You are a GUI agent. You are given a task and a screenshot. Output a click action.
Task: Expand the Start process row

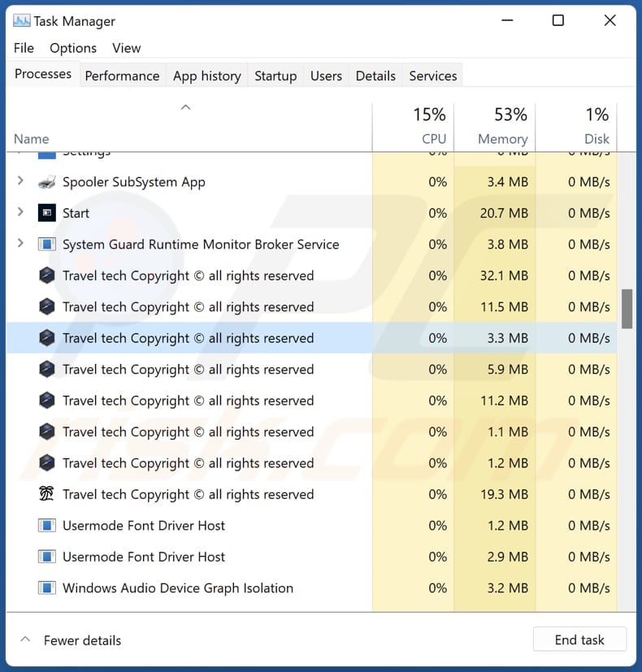point(20,212)
